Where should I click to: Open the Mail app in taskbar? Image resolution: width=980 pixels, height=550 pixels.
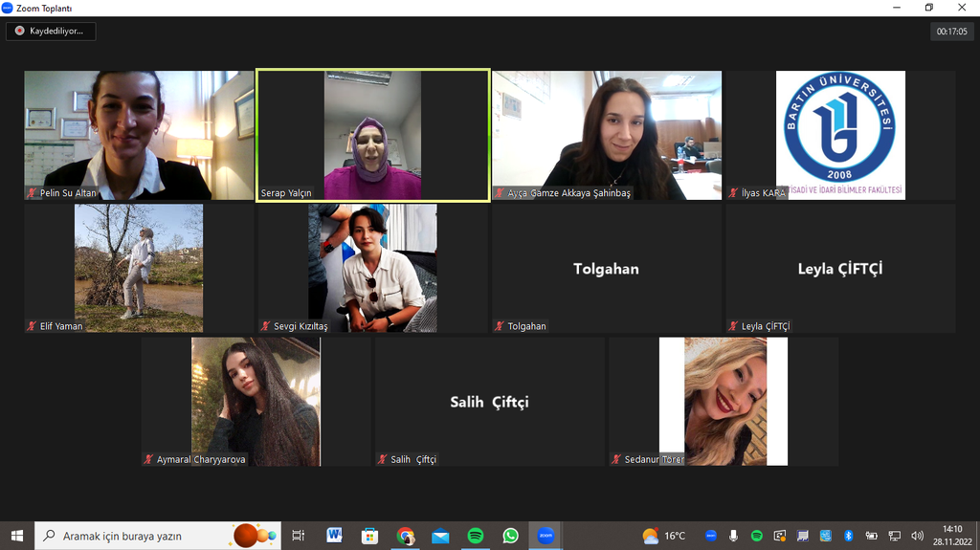pyautogui.click(x=440, y=536)
